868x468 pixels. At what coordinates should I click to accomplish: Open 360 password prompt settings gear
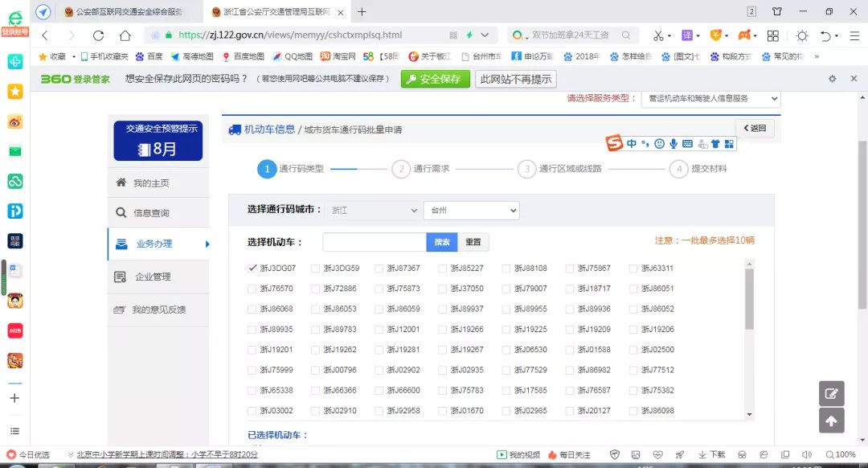(x=832, y=79)
